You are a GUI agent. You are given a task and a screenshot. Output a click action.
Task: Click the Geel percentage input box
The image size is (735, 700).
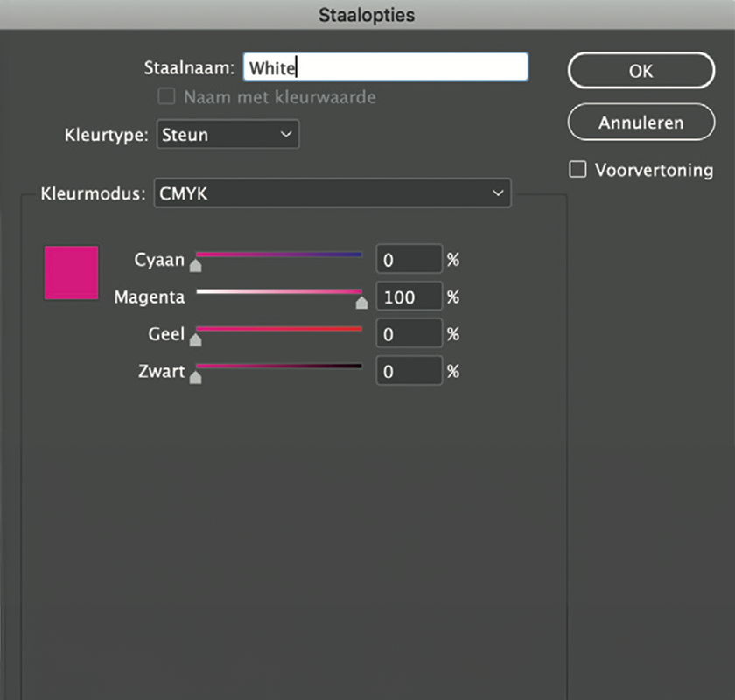(409, 333)
